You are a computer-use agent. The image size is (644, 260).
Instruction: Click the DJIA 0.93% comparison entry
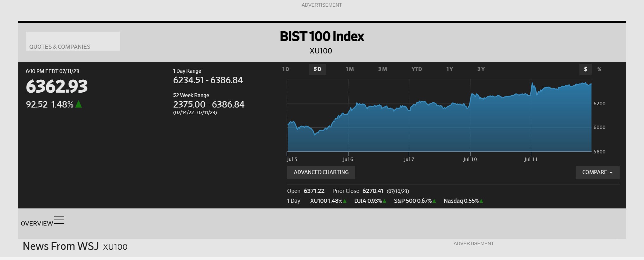370,201
